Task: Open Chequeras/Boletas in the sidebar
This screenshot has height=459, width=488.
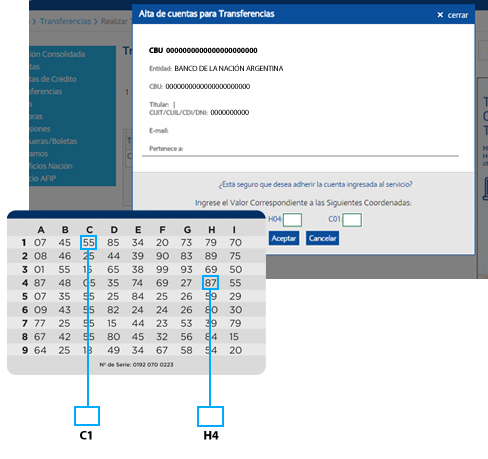Action: (53, 141)
